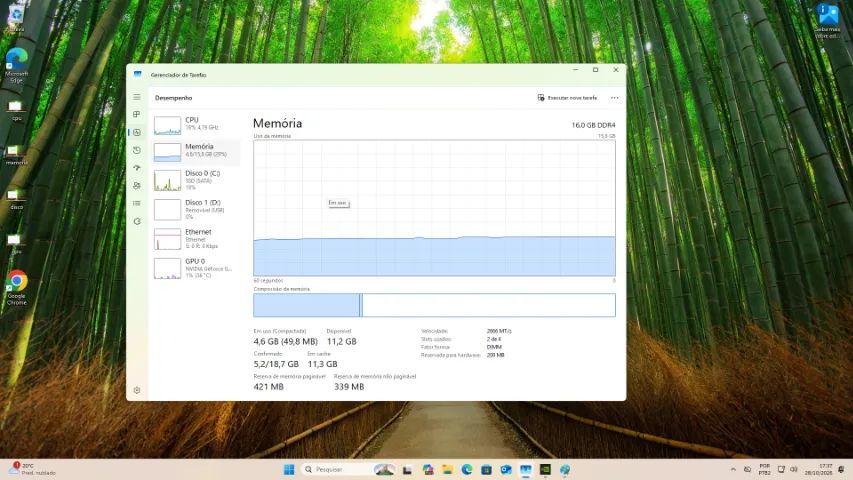Screen dimensions: 853x480
Task: Select the Memória performance entry
Action: click(196, 151)
